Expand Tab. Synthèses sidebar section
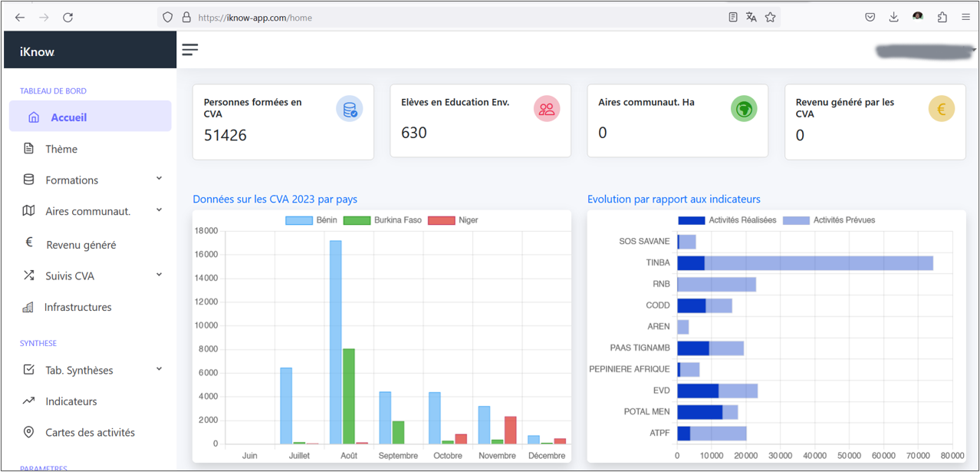The height and width of the screenshot is (472, 980). pyautogui.click(x=90, y=370)
